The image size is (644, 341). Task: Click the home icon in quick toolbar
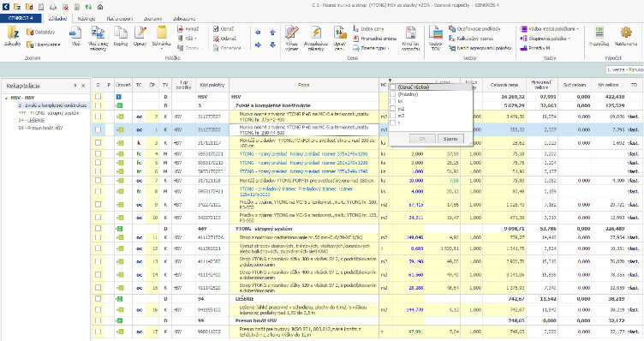click(100, 7)
